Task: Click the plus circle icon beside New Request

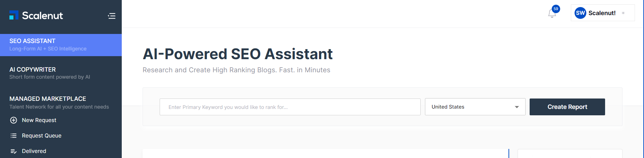Action: point(13,120)
